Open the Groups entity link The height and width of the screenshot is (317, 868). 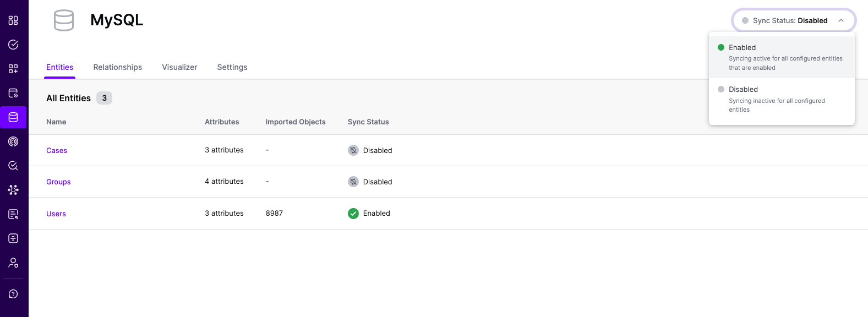[x=58, y=182]
